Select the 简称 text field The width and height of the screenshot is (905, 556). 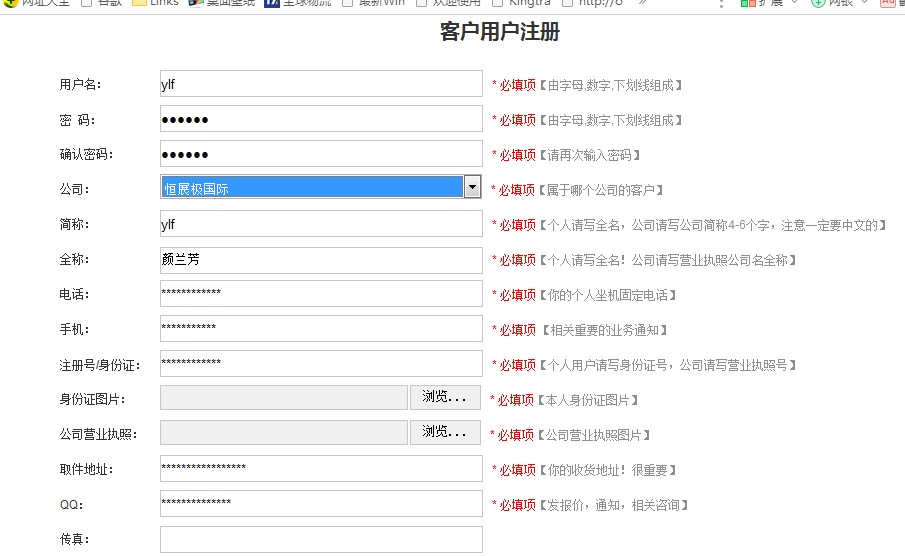pos(321,224)
